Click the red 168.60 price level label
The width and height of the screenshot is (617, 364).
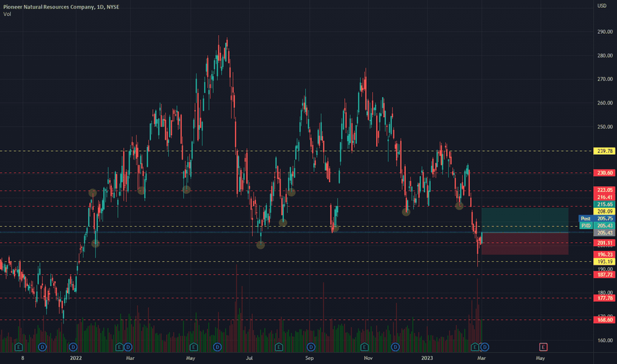pos(604,320)
